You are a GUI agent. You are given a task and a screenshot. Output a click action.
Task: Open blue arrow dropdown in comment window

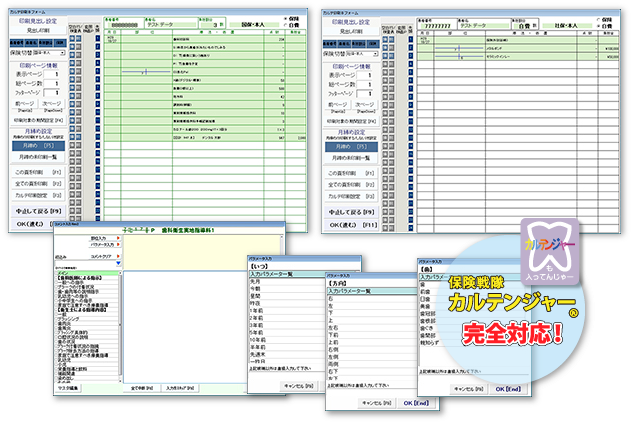point(118,263)
